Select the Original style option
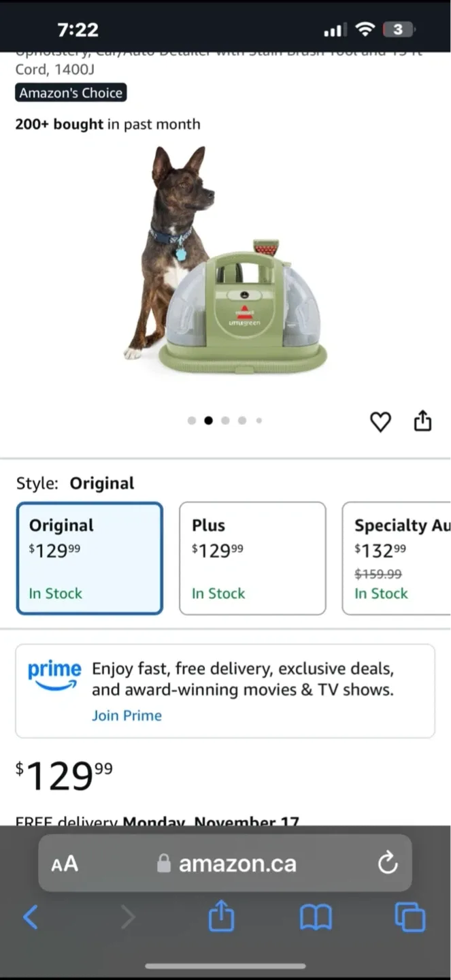The image size is (451, 980). click(x=89, y=558)
